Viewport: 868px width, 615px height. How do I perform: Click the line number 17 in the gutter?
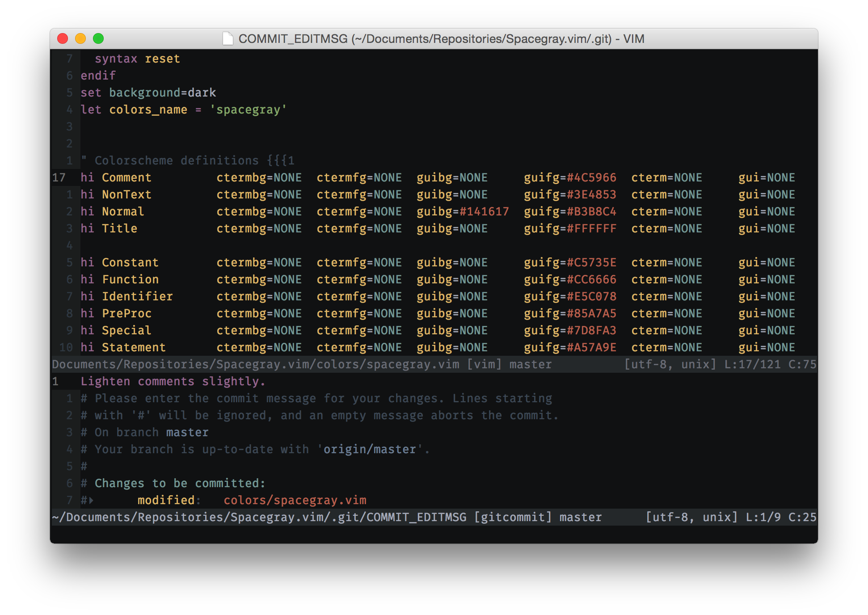coord(59,177)
